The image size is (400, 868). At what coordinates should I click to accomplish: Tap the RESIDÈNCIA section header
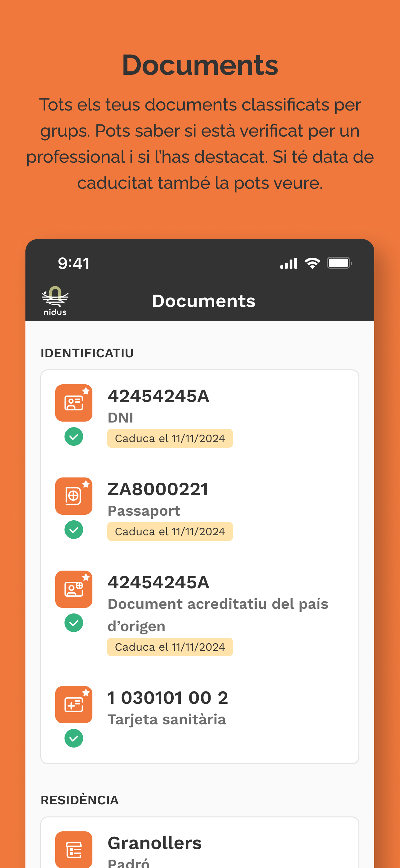tap(79, 800)
